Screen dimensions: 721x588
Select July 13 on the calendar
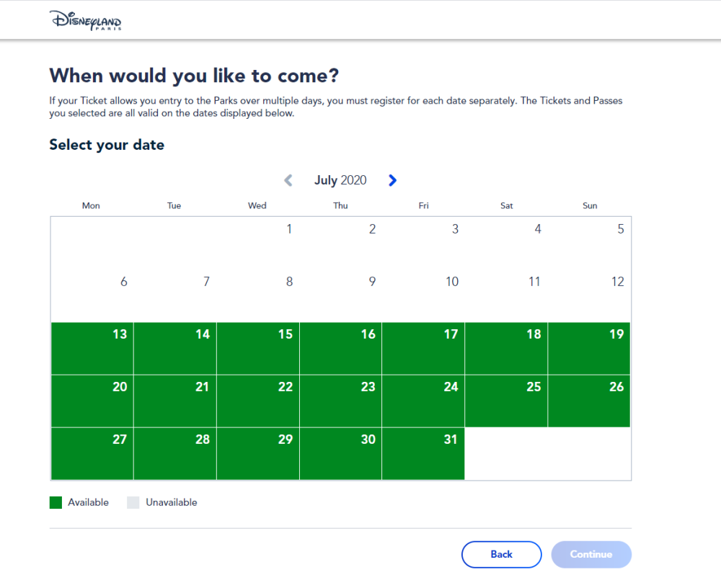click(x=92, y=349)
